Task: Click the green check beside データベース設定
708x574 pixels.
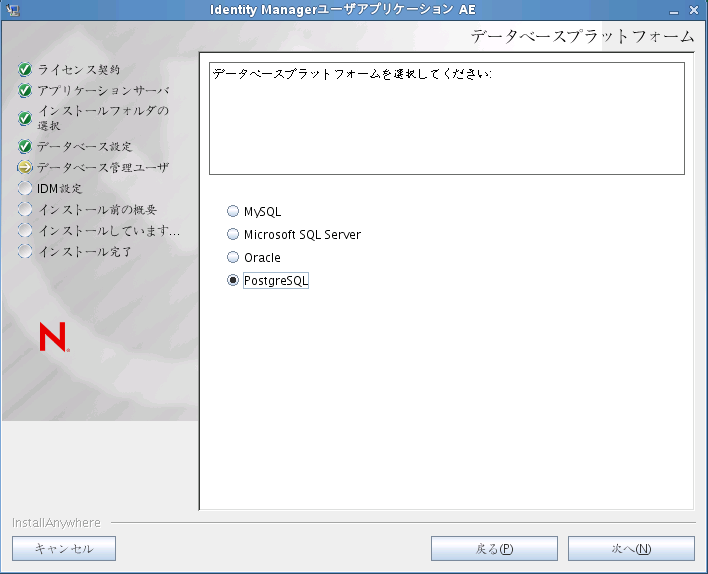Action: pyautogui.click(x=25, y=146)
